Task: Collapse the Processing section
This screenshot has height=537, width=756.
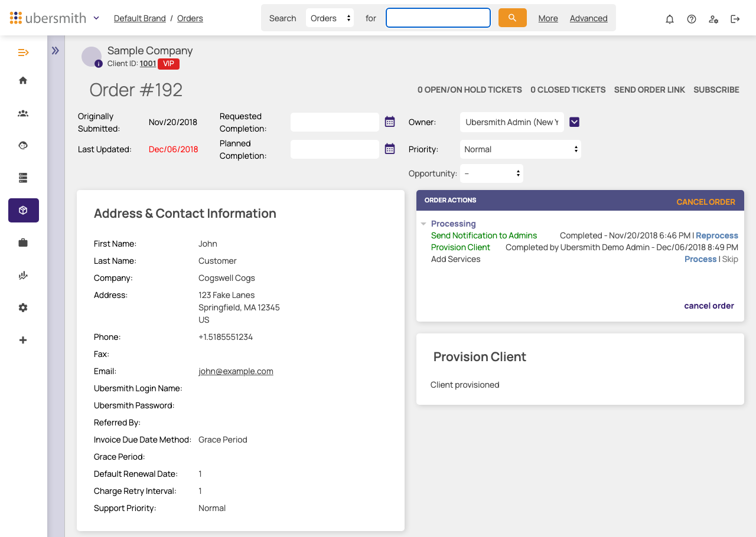Action: pos(423,224)
